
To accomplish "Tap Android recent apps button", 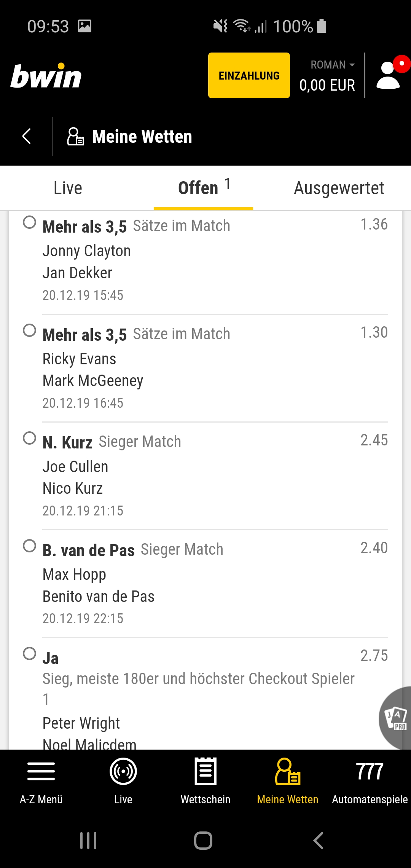I will pyautogui.click(x=88, y=841).
